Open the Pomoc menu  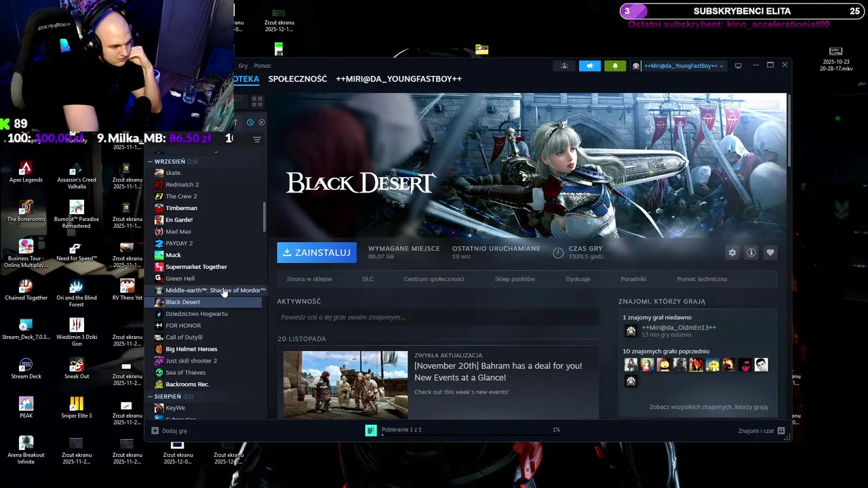tap(262, 66)
